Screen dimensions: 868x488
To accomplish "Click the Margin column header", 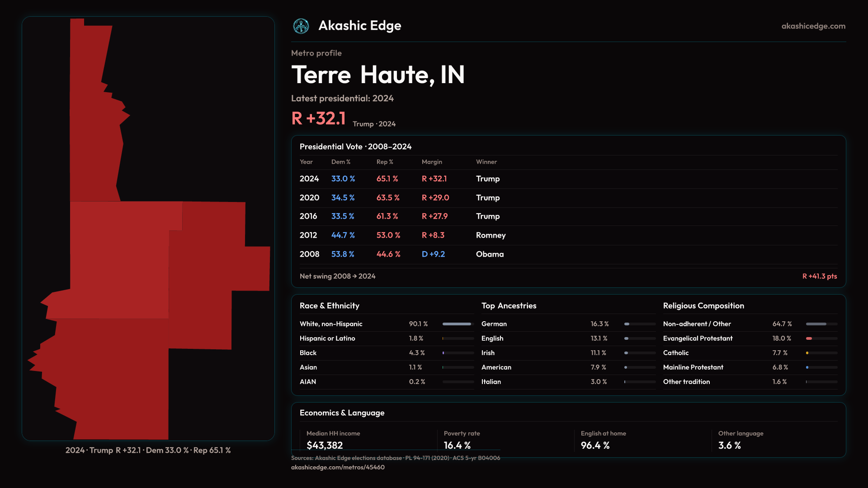I will click(x=432, y=162).
